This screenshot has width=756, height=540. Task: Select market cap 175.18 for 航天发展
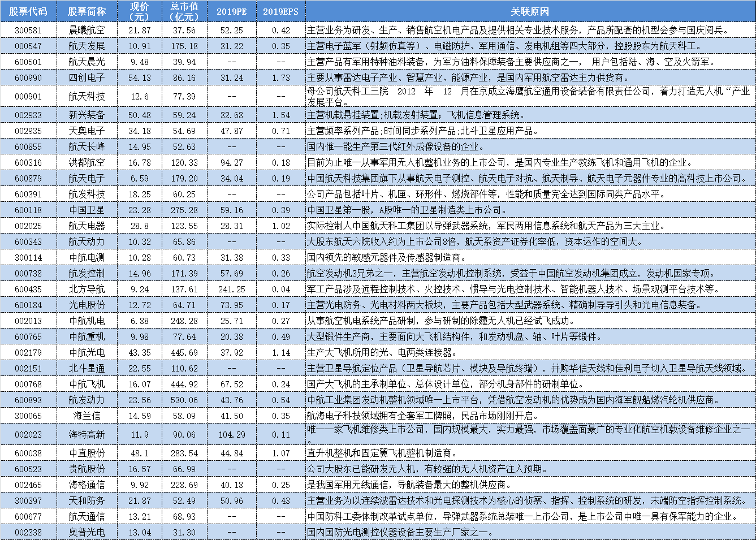pyautogui.click(x=184, y=46)
